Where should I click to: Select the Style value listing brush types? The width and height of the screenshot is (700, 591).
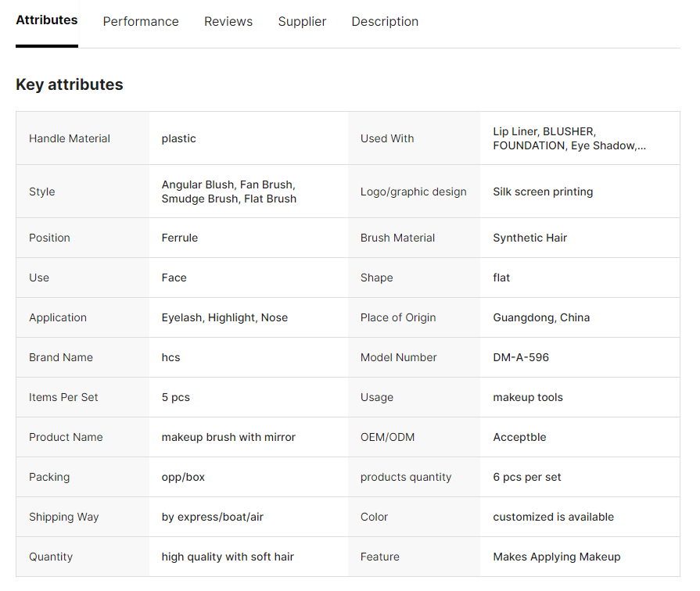point(228,192)
